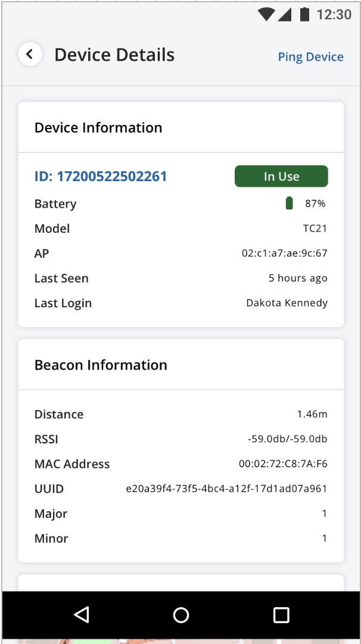Tap the status bar battery icon
361x644 pixels.
[304, 15]
